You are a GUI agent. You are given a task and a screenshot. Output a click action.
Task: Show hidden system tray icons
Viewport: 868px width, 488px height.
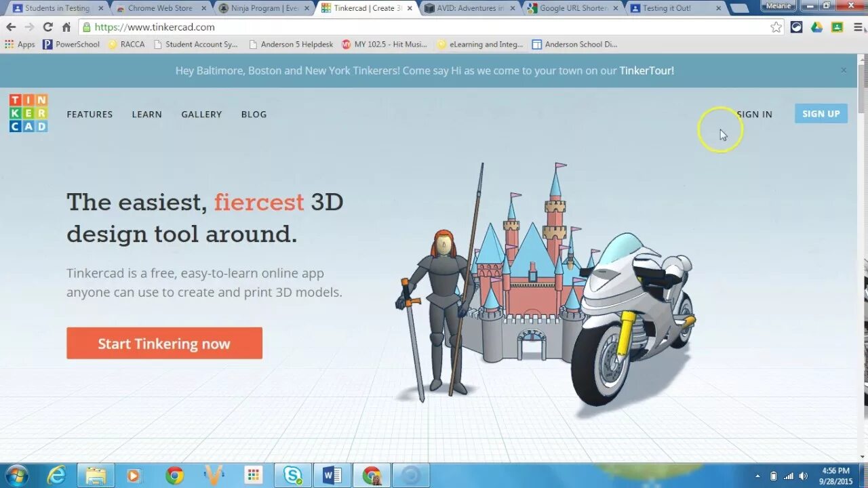(758, 476)
